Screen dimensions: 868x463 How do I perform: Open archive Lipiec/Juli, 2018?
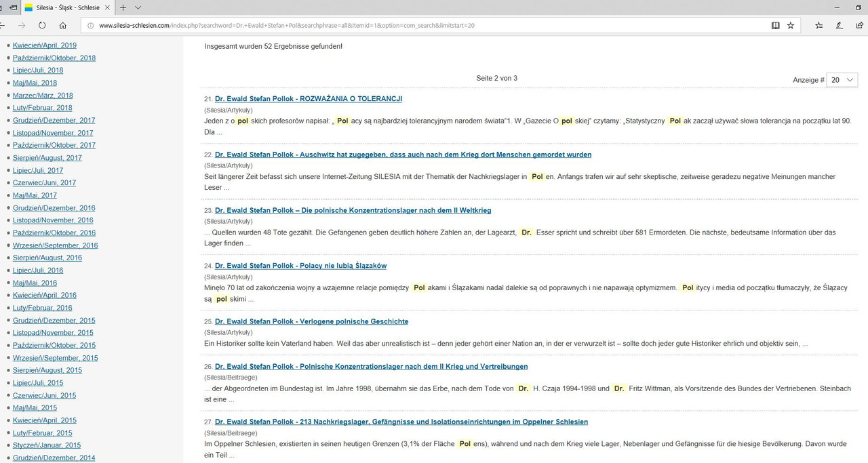coord(38,71)
